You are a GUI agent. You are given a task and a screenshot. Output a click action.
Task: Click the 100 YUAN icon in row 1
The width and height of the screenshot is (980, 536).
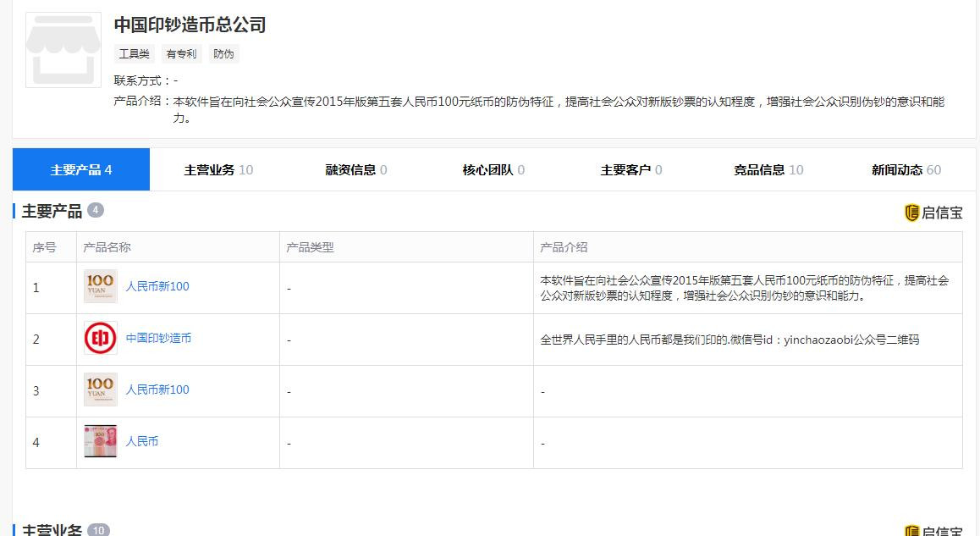tap(101, 287)
